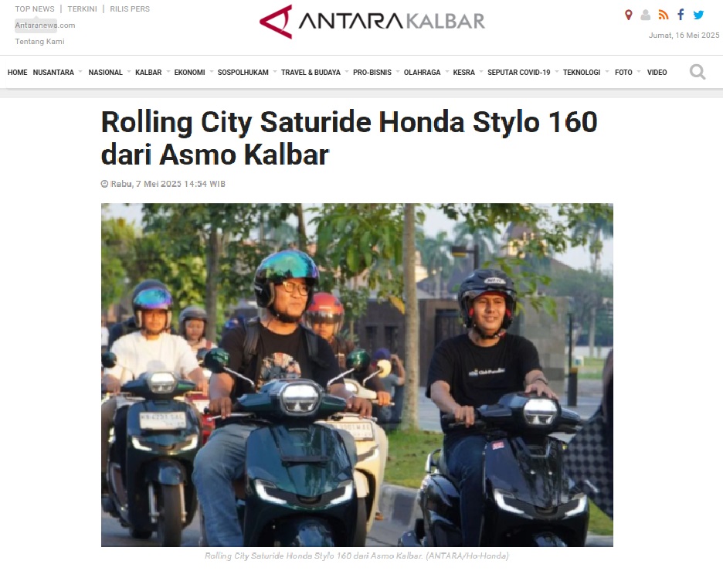Select the Video menu item

657,73
